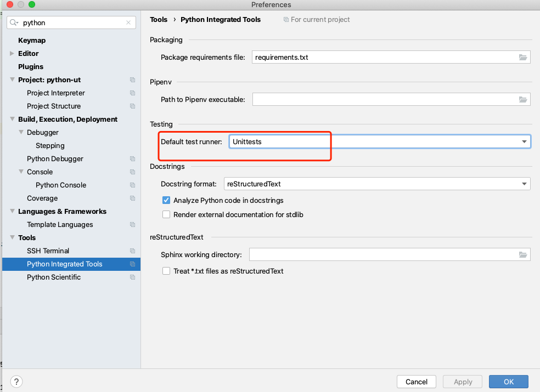Collapse the Debugger tree node
Image resolution: width=540 pixels, height=392 pixels.
[x=21, y=133]
